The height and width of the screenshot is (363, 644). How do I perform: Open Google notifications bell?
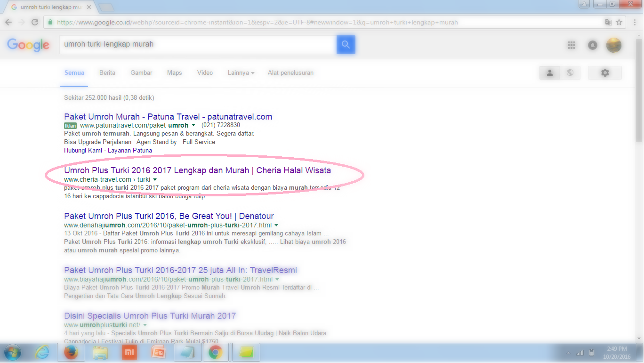[x=593, y=45]
